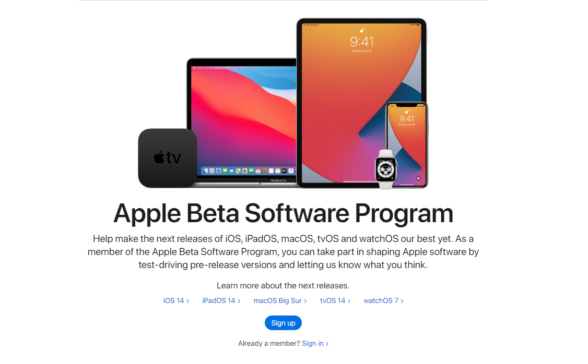Click the Apple TV logo on black box
Screen dimensions: 588x364
pyautogui.click(x=167, y=157)
